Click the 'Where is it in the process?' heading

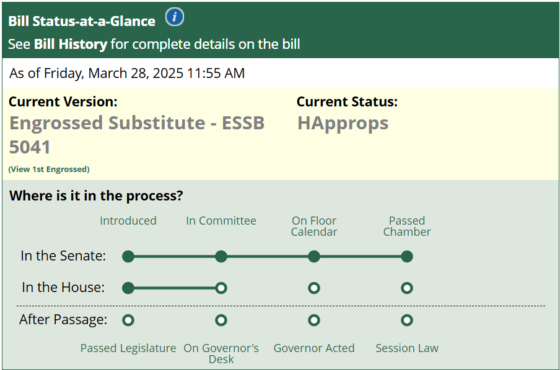click(x=96, y=196)
